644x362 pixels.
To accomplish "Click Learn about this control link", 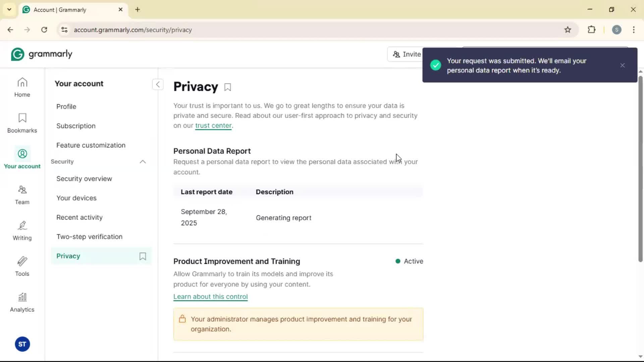I will click(x=210, y=297).
